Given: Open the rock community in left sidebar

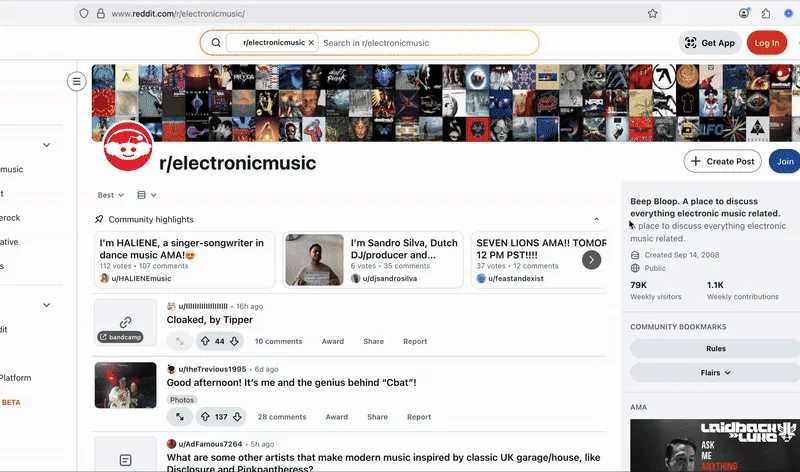Looking at the screenshot, I should (10, 217).
